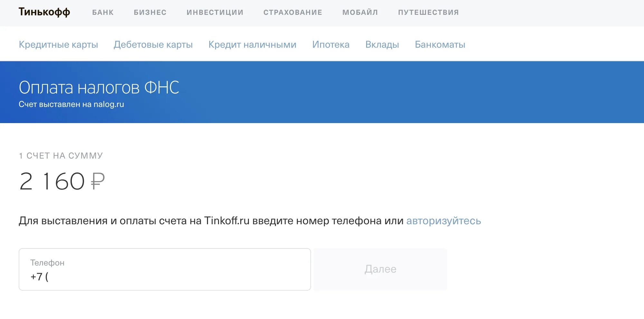Focus the Телефон input field
Viewport: 644px width, 319px height.
coord(165,269)
